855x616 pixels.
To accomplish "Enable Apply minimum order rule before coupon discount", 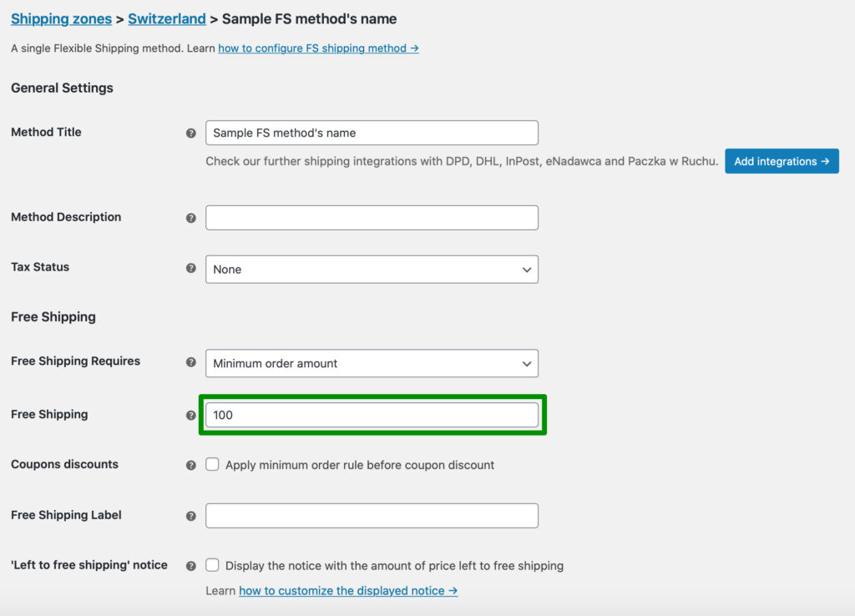I will (212, 464).
